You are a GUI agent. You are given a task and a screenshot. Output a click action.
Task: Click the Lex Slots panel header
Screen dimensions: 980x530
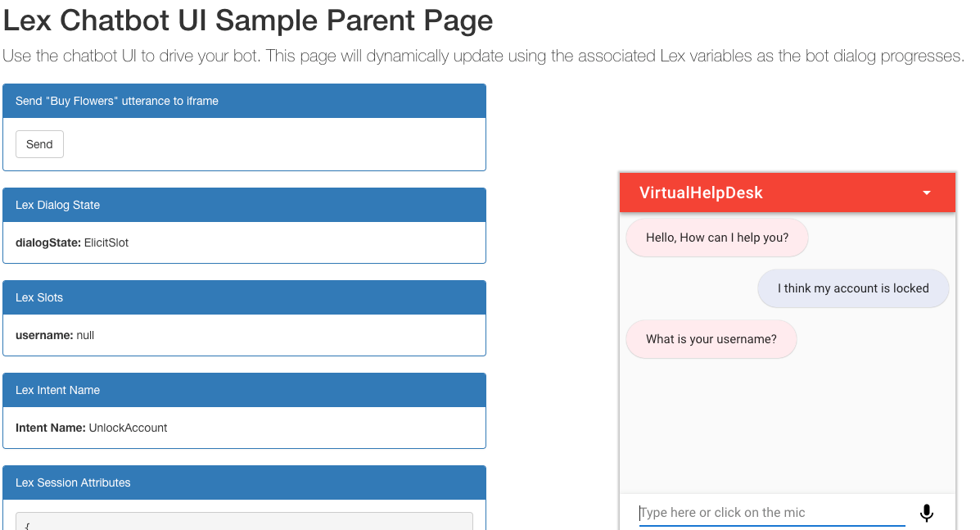(x=244, y=297)
